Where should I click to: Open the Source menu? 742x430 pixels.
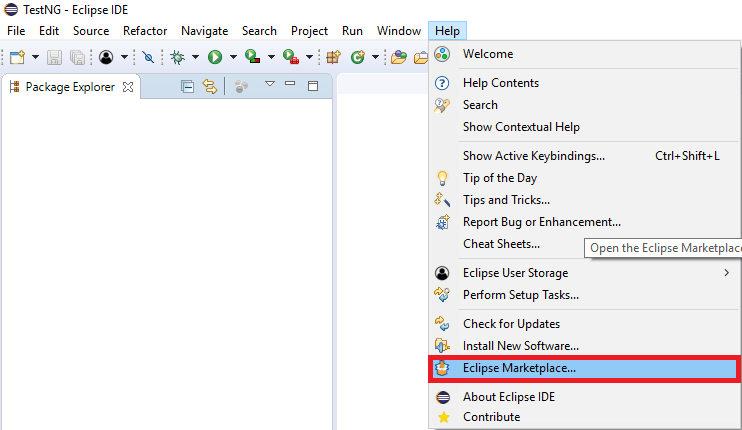91,31
